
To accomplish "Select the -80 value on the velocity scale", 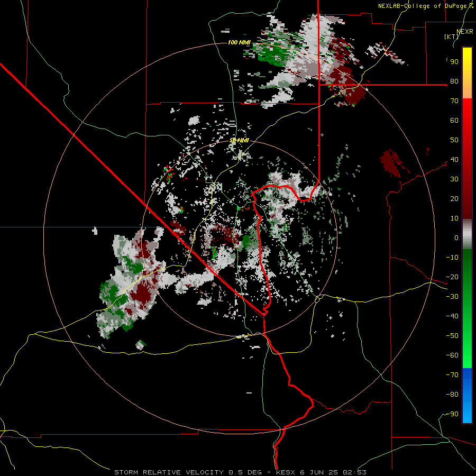I will pyautogui.click(x=452, y=395).
